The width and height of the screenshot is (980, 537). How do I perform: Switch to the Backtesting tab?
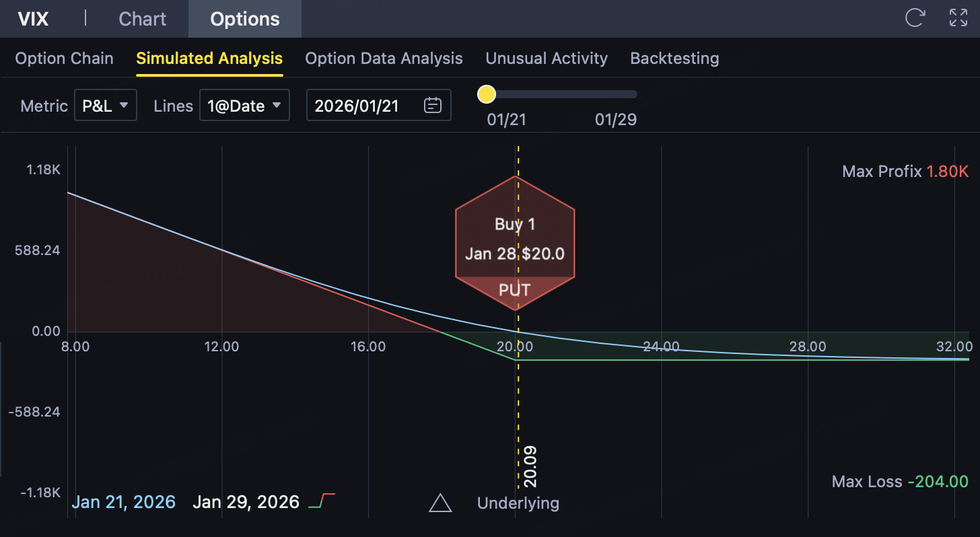coord(674,59)
